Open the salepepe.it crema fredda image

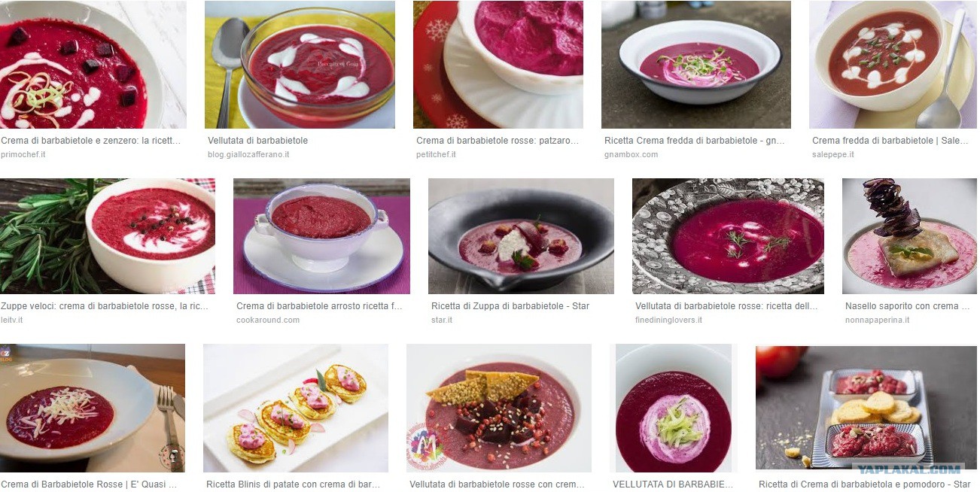point(893,65)
